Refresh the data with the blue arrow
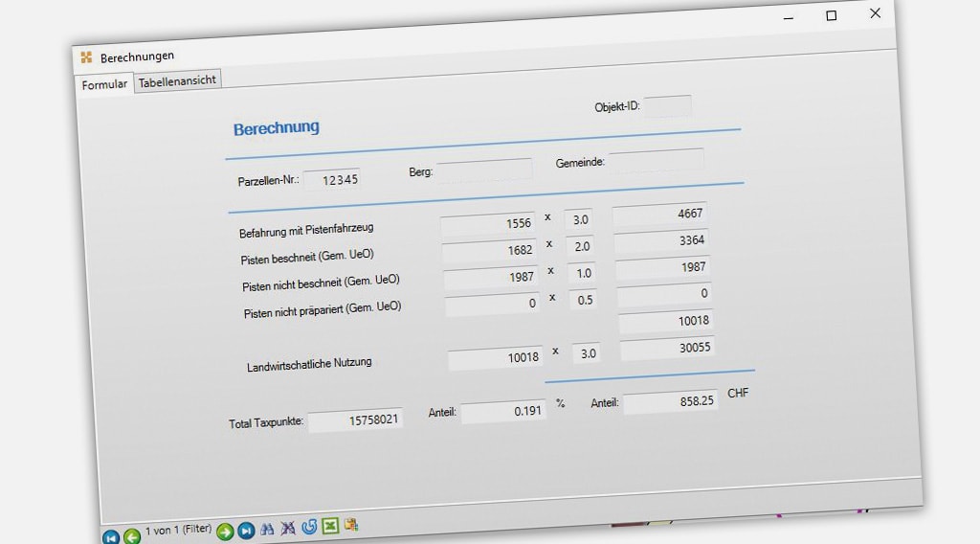This screenshot has width=980, height=544. click(x=309, y=527)
